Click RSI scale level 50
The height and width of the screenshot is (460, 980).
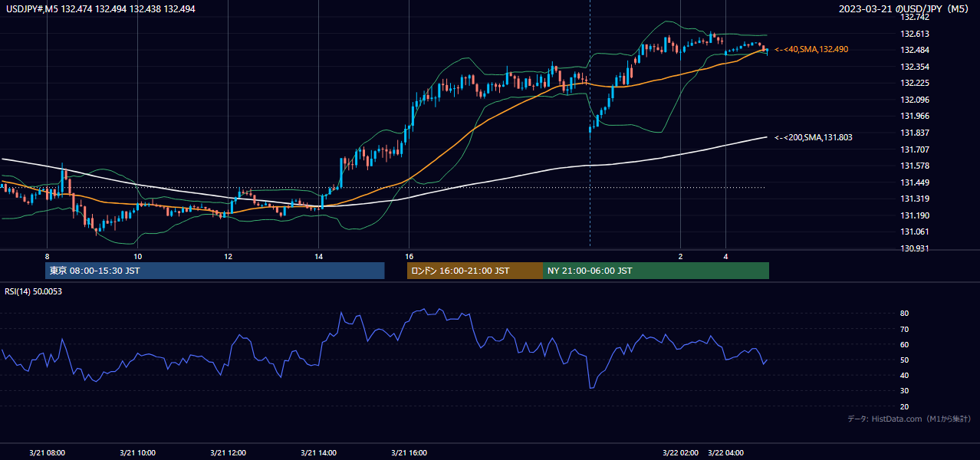904,360
